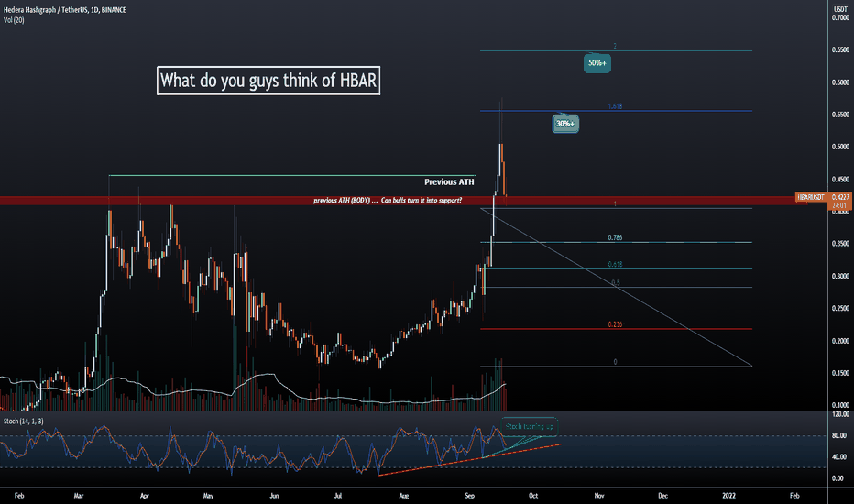The width and height of the screenshot is (854, 504).
Task: Click the 80.00 stochastic scale label
Action: coord(840,435)
